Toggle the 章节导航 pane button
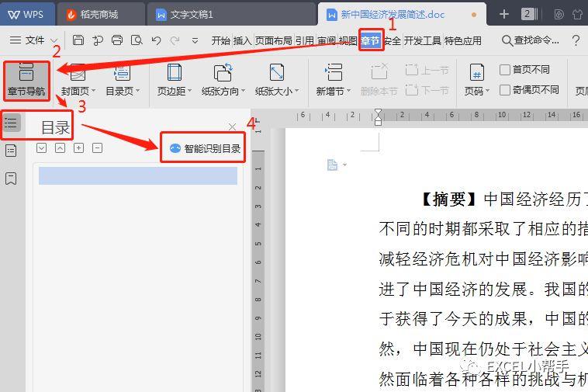Image resolution: width=588 pixels, height=392 pixels. pyautogui.click(x=26, y=80)
